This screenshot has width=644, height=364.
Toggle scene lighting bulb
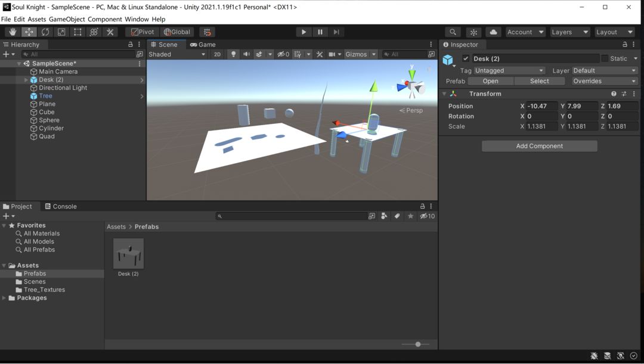click(x=233, y=54)
